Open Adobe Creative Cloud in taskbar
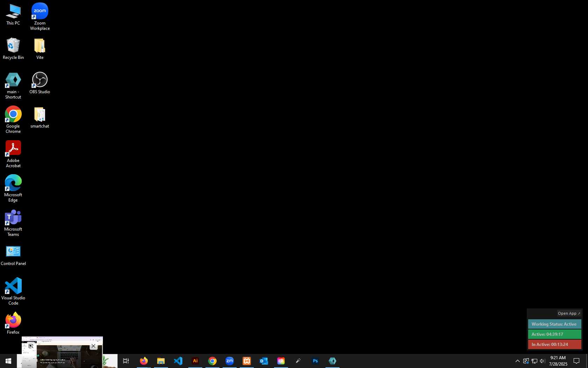 pyautogui.click(x=281, y=361)
